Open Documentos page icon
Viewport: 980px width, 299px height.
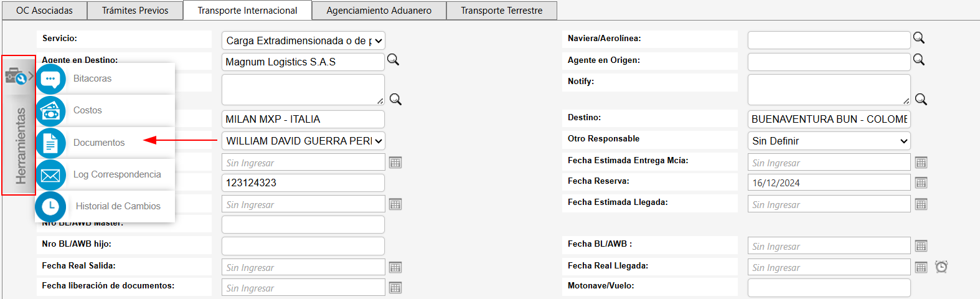(x=50, y=143)
